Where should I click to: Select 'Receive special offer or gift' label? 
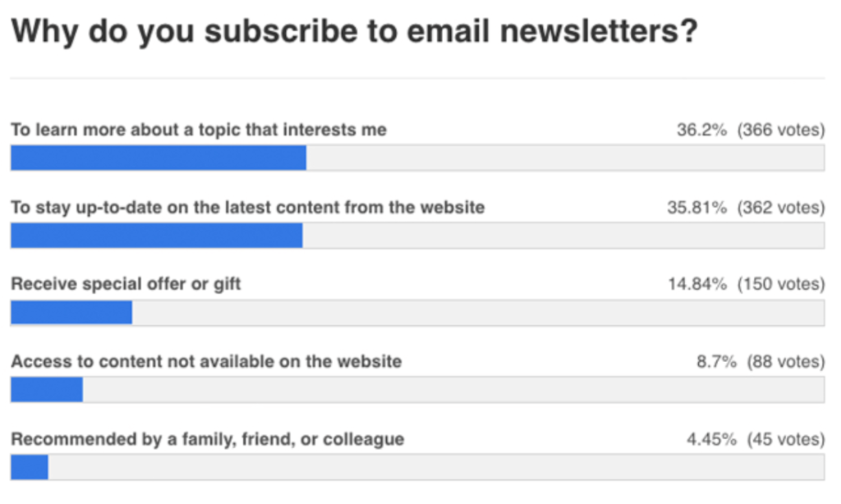[x=126, y=284]
